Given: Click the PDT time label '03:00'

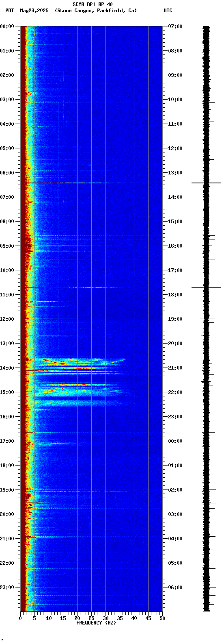Looking at the screenshot, I should [7, 100].
